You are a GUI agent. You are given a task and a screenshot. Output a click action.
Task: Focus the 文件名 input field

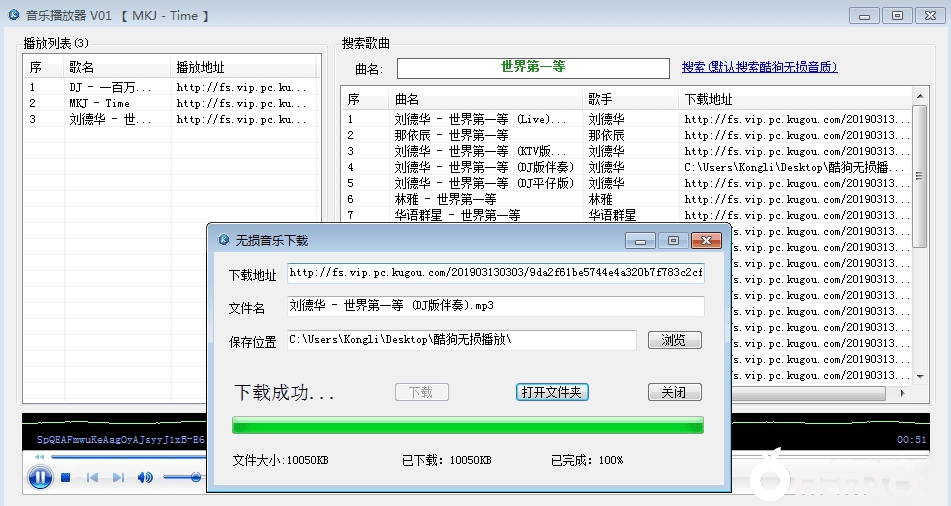[496, 306]
